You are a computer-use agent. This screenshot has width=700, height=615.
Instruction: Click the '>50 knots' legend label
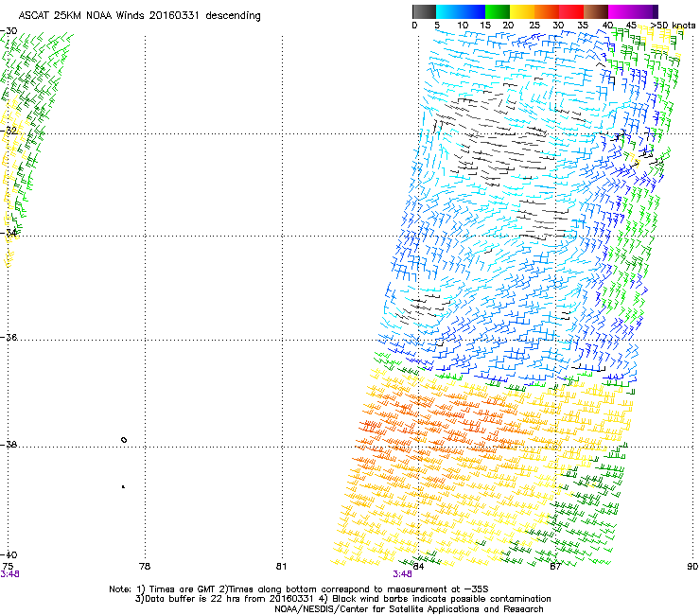pos(673,26)
